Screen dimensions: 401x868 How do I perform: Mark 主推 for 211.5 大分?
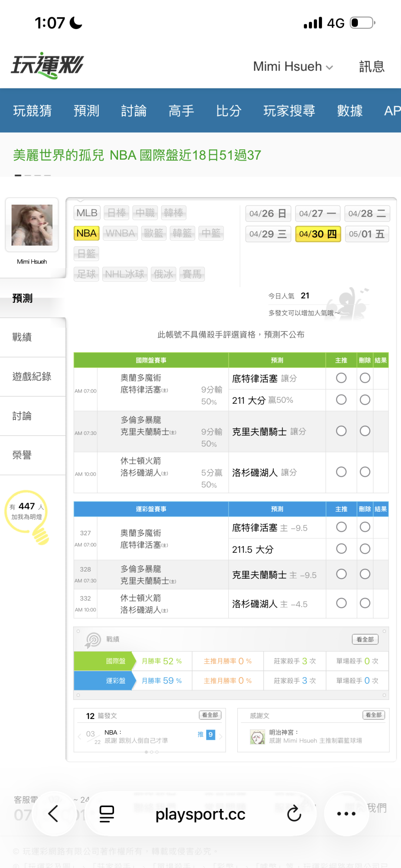click(x=341, y=549)
